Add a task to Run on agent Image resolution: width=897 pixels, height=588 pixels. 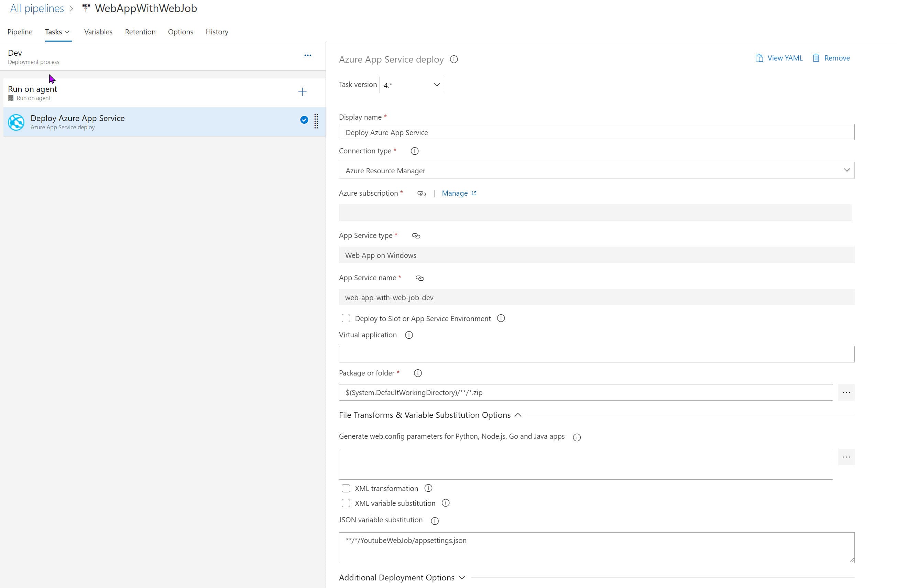tap(302, 92)
